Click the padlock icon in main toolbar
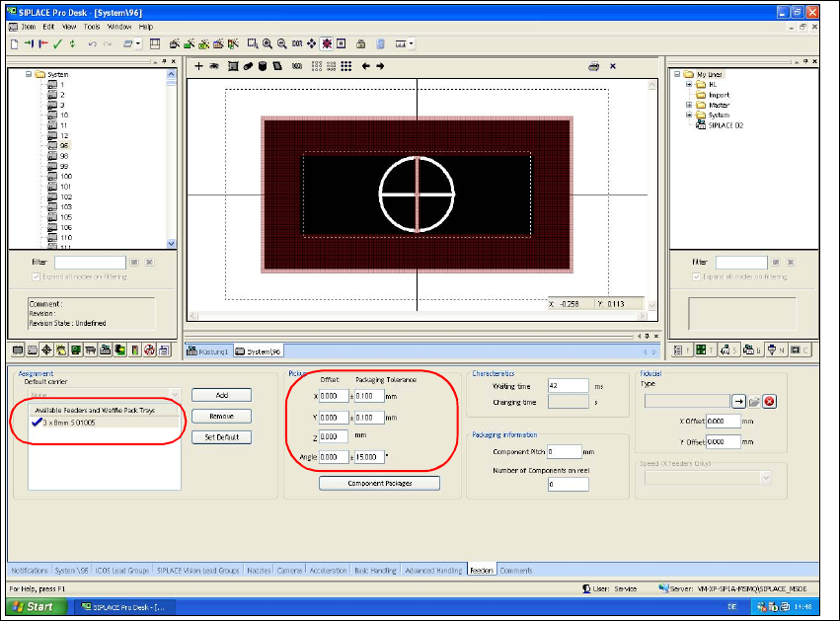 (x=361, y=44)
